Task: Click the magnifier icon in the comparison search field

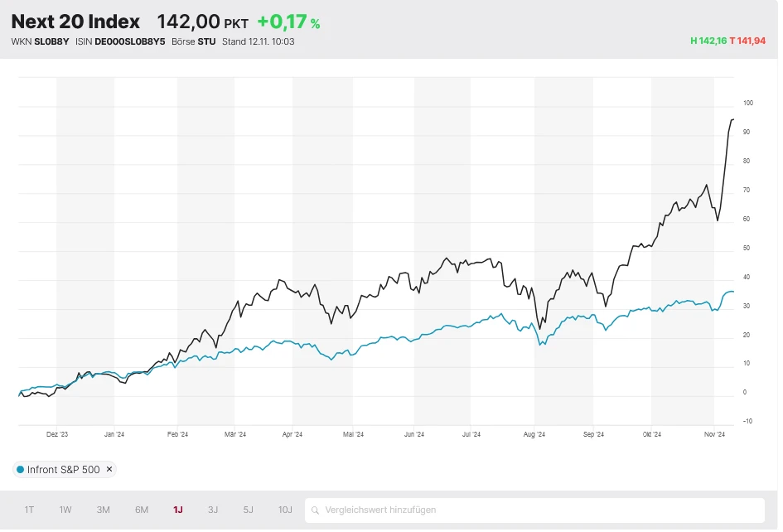Action: click(x=316, y=510)
